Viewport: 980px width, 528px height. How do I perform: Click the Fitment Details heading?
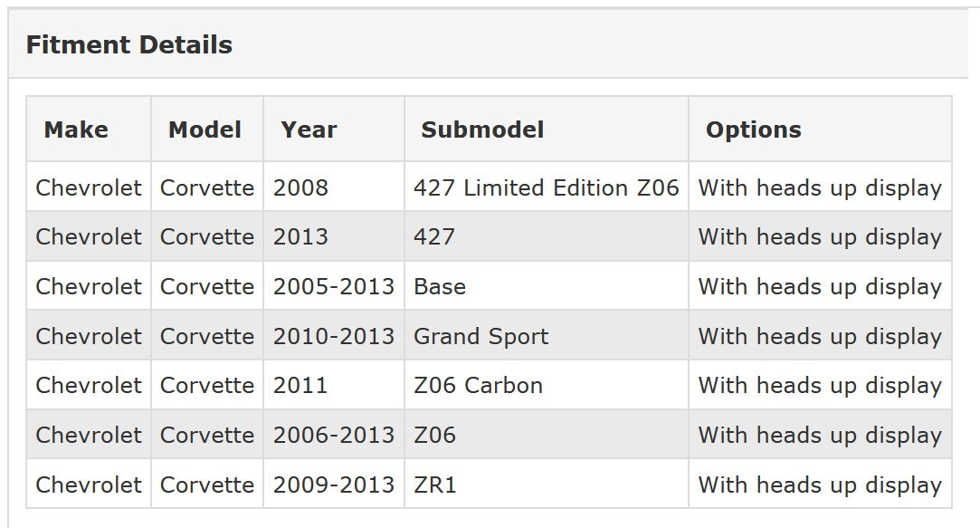[x=128, y=45]
